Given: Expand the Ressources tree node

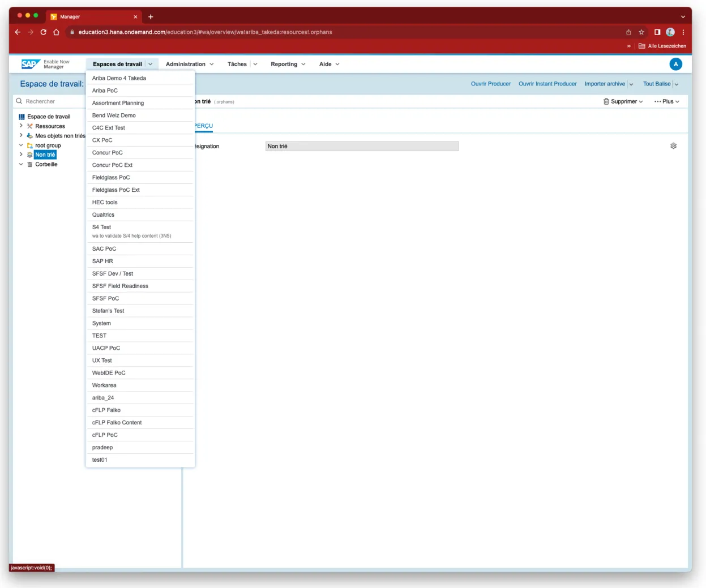Looking at the screenshot, I should 21,126.
